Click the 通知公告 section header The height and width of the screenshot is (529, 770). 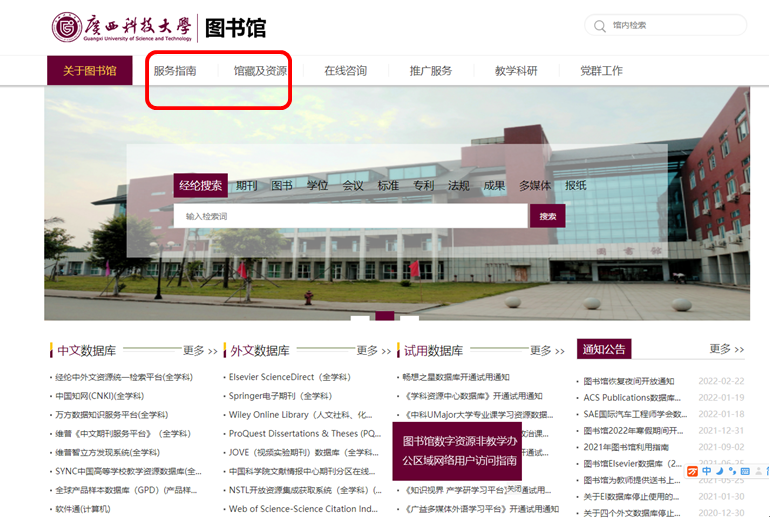click(604, 349)
